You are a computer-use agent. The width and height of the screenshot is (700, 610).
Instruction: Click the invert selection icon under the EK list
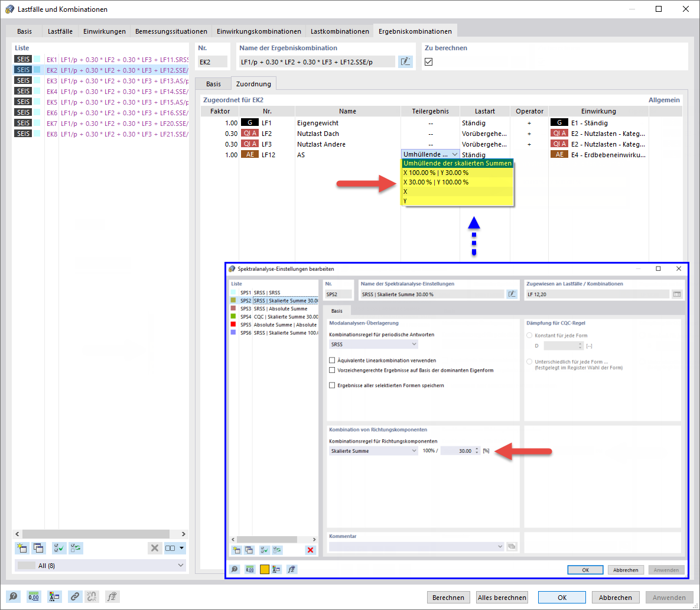76,548
